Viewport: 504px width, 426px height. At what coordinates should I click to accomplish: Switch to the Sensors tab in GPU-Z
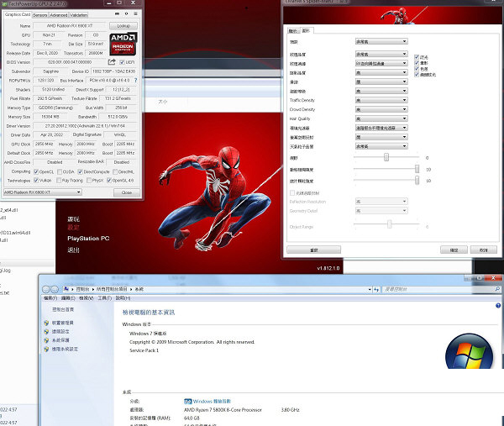(x=39, y=15)
